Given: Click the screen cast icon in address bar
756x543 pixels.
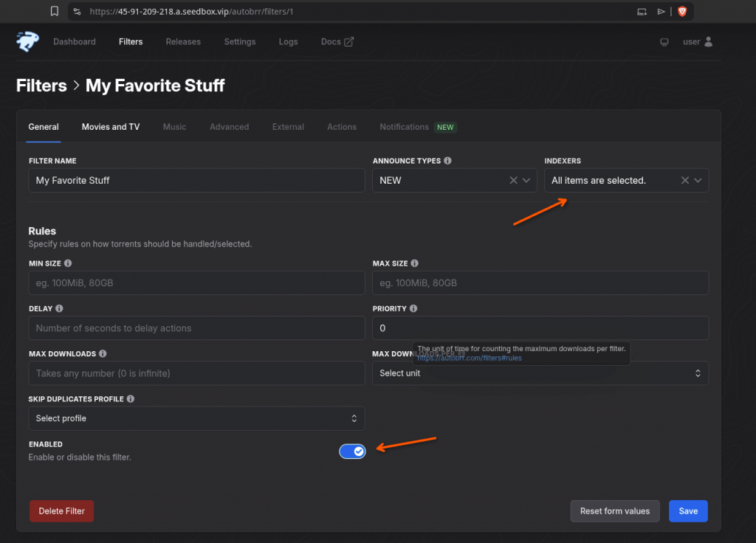Looking at the screenshot, I should 642,12.
